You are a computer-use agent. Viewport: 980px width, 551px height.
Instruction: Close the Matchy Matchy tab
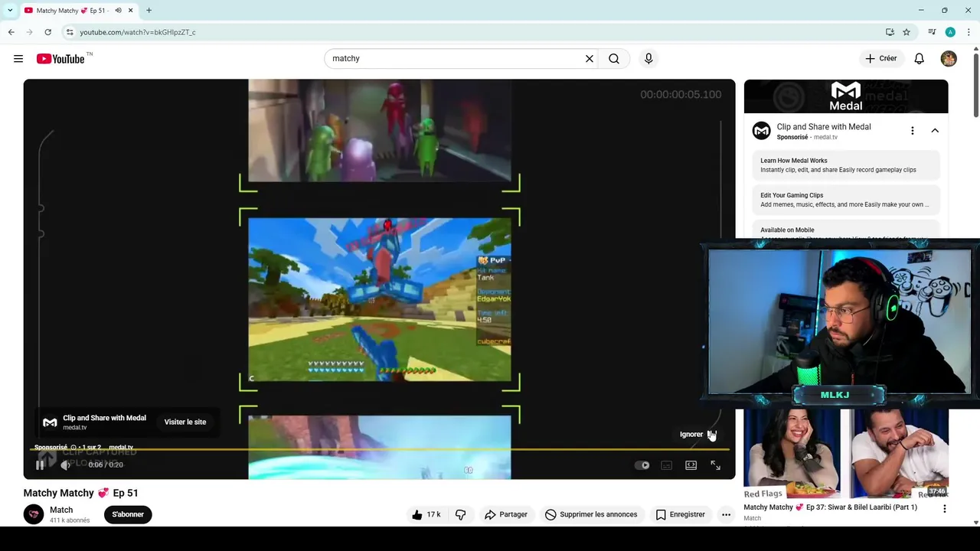[130, 10]
